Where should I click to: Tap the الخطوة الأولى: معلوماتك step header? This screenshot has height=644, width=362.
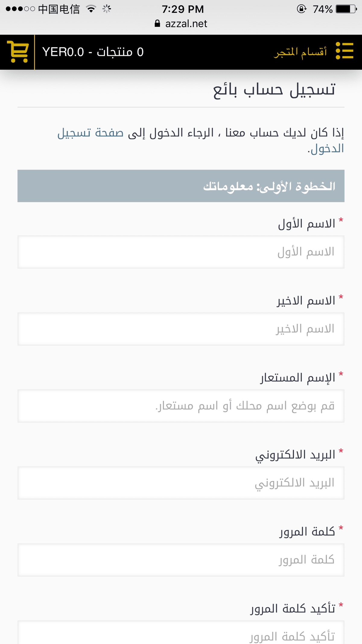click(x=181, y=186)
